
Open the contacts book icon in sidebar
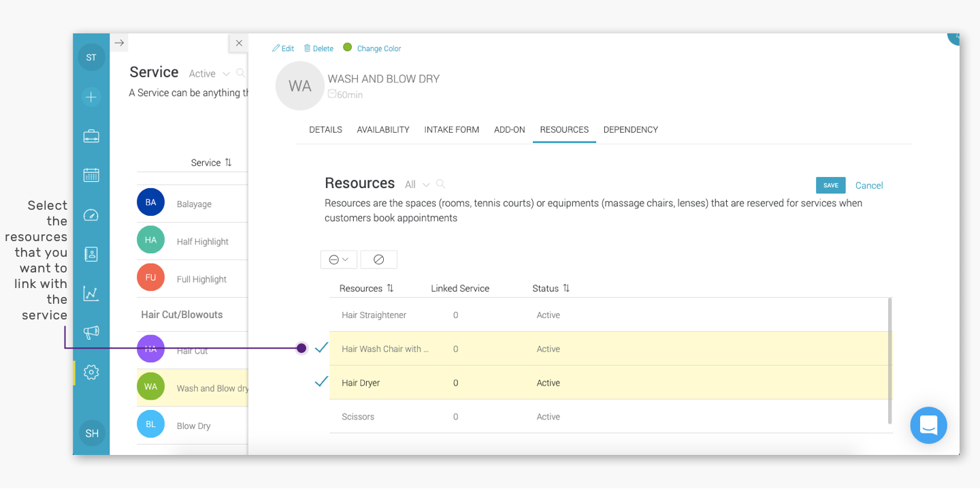point(91,254)
